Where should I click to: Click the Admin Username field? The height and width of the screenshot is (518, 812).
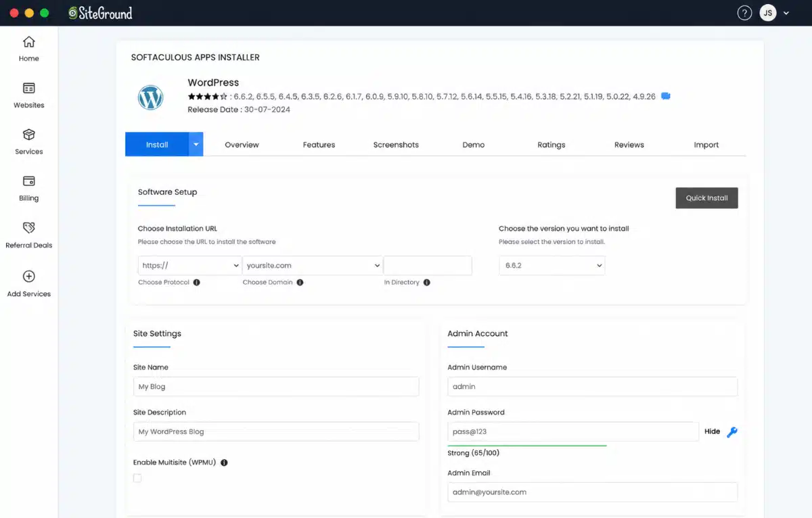tap(592, 387)
